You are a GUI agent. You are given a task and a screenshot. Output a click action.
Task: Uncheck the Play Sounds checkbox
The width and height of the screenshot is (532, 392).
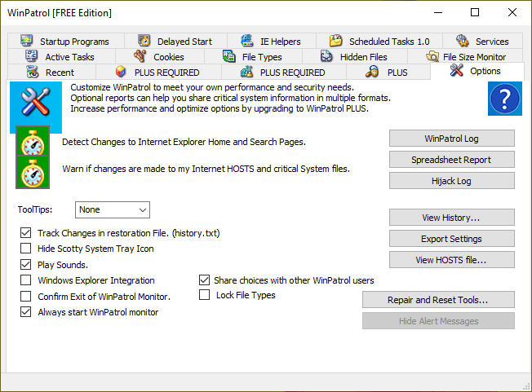pos(25,265)
